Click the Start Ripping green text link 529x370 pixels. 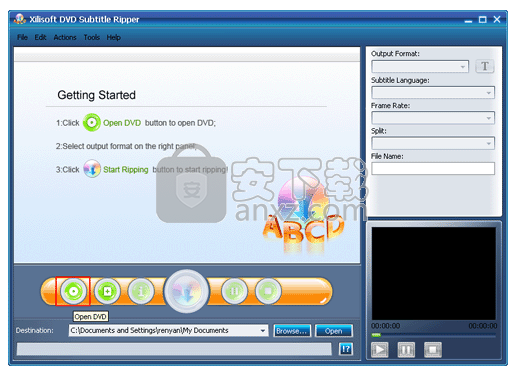click(x=126, y=169)
